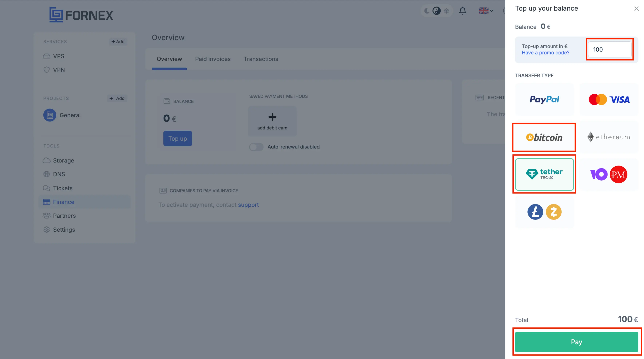Select the auto theme yin-yang icon
The image size is (644, 359).
coord(436,11)
